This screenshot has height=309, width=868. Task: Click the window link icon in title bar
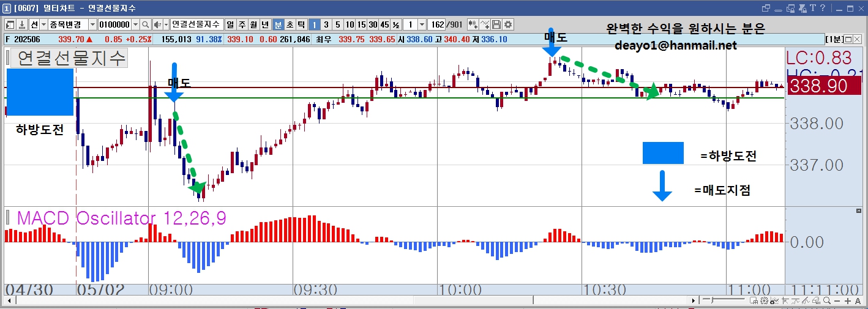click(766, 8)
